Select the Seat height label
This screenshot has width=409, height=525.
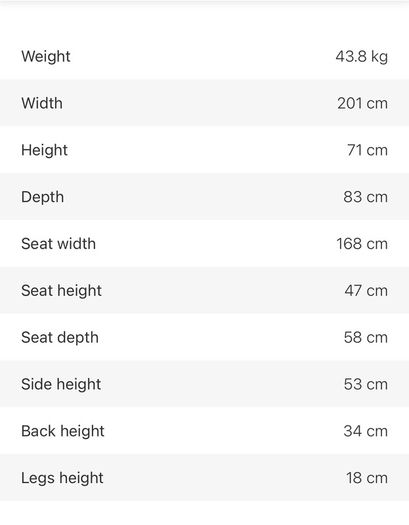(x=62, y=291)
